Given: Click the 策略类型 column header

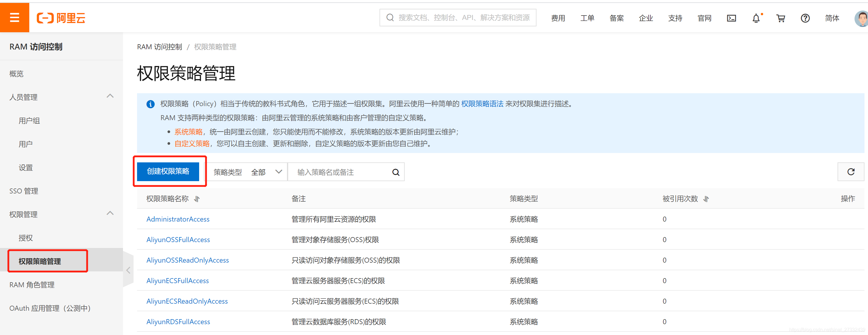Looking at the screenshot, I should 524,199.
